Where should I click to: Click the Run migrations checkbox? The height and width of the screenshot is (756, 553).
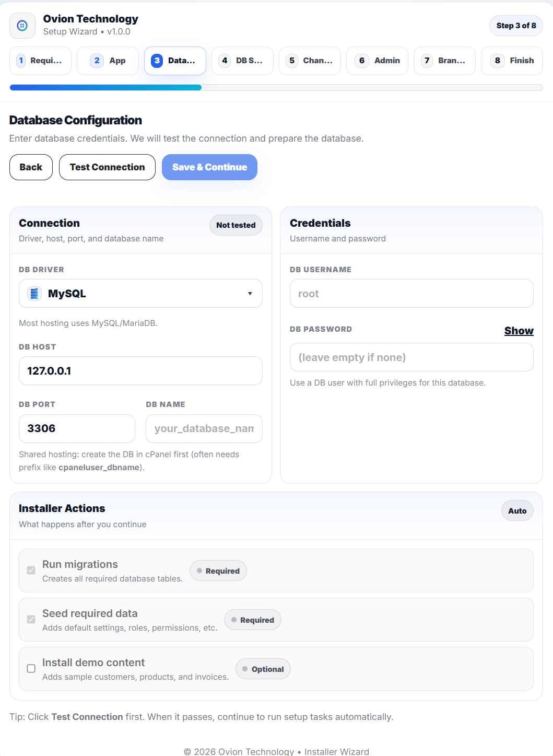click(x=31, y=571)
